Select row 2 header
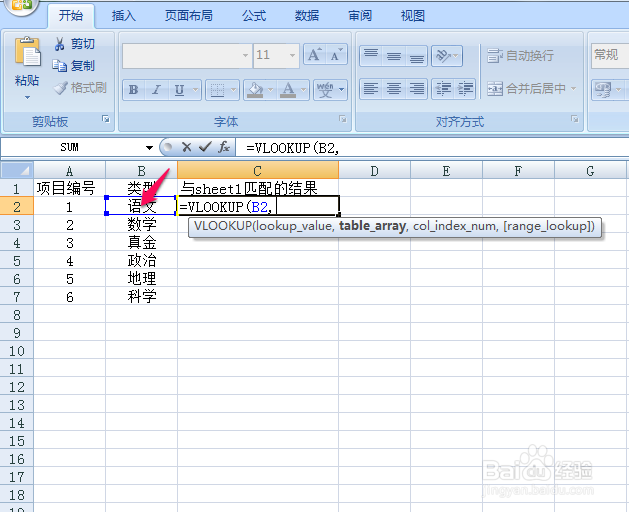This screenshot has height=512, width=629. (17, 206)
